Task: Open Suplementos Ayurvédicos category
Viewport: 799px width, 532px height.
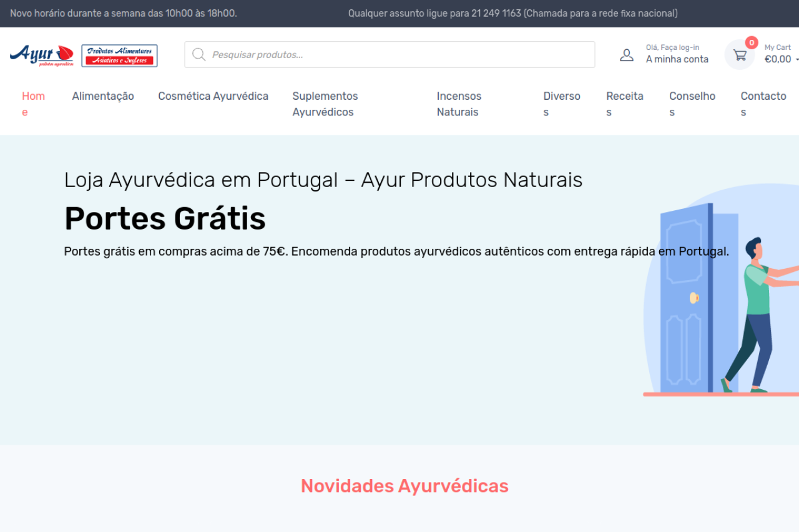Action: (325, 104)
